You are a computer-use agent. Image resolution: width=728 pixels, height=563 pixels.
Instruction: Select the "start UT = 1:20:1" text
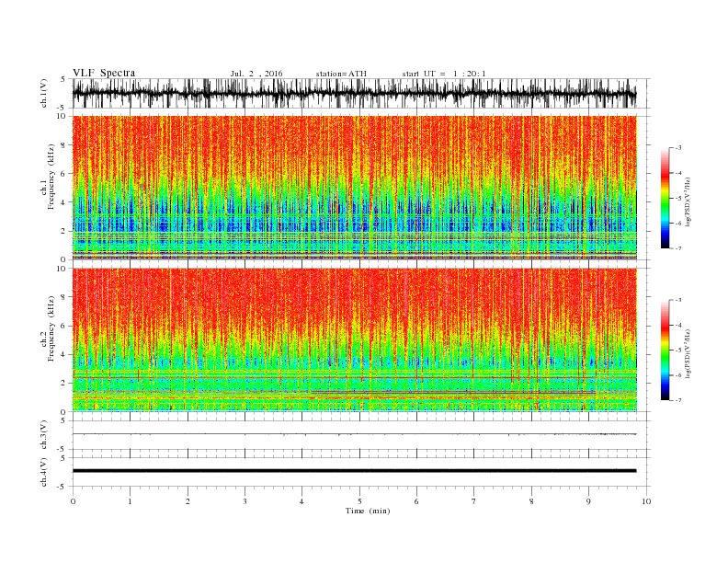444,74
